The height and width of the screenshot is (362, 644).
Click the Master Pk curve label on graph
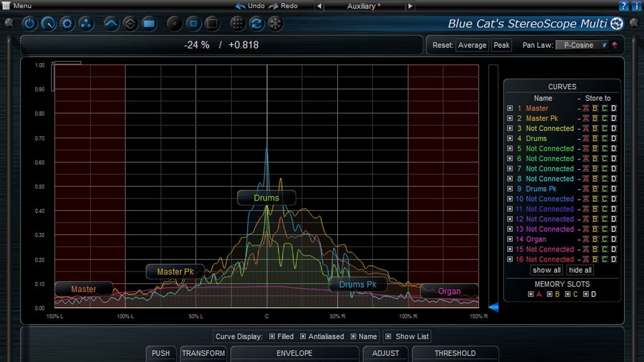(175, 271)
